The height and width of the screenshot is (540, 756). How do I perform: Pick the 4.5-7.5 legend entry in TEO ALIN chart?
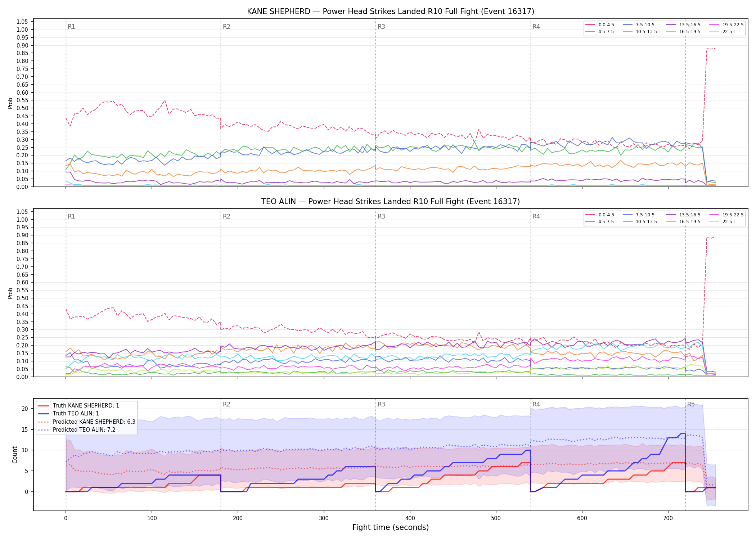pos(600,222)
